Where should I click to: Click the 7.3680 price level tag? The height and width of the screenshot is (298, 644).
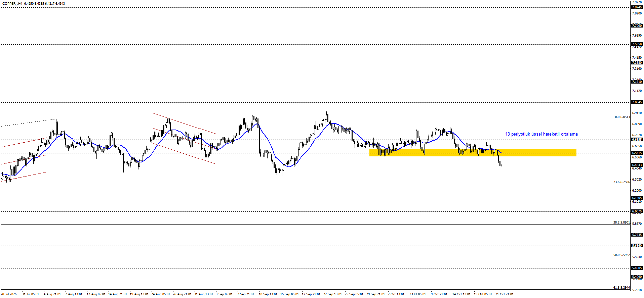[637, 63]
